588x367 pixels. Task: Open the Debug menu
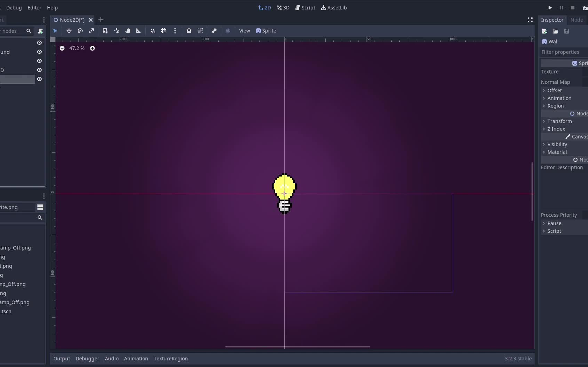(14, 7)
